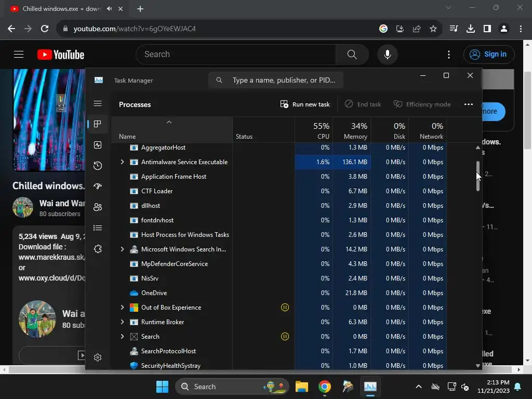Image resolution: width=532 pixels, height=399 pixels.
Task: Open Chrome tab search dropdown
Action: point(448,7)
